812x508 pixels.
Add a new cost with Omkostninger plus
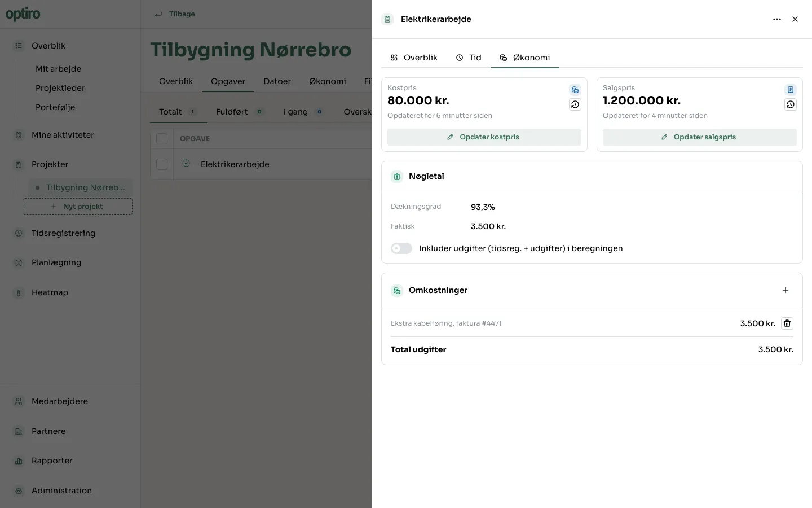pyautogui.click(x=785, y=290)
